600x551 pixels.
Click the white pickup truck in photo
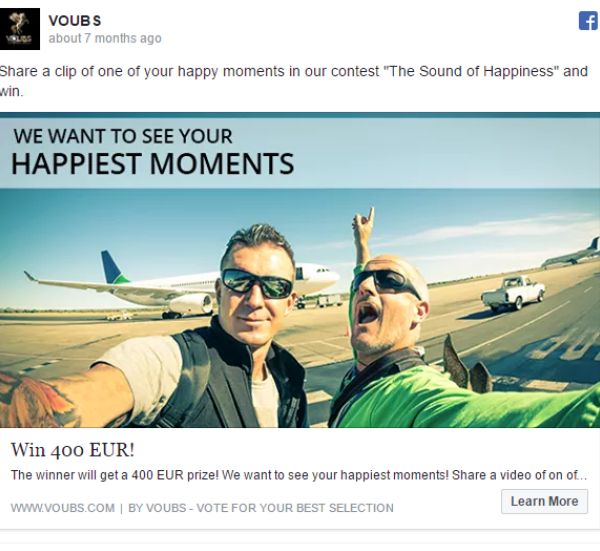[513, 294]
